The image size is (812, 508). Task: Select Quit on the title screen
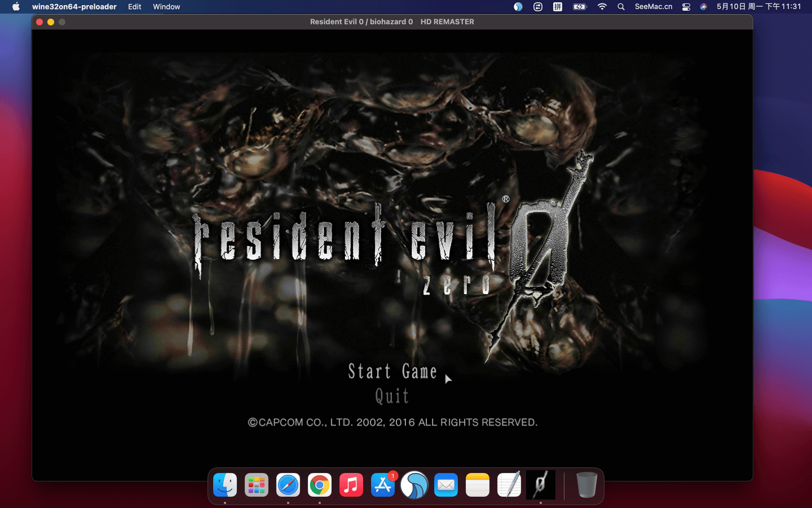[x=392, y=396]
